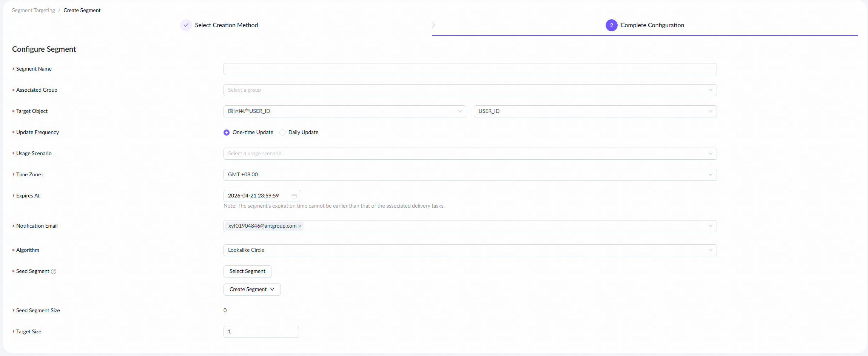The height and width of the screenshot is (356, 868).
Task: Select One-time Update radio button
Action: click(227, 133)
